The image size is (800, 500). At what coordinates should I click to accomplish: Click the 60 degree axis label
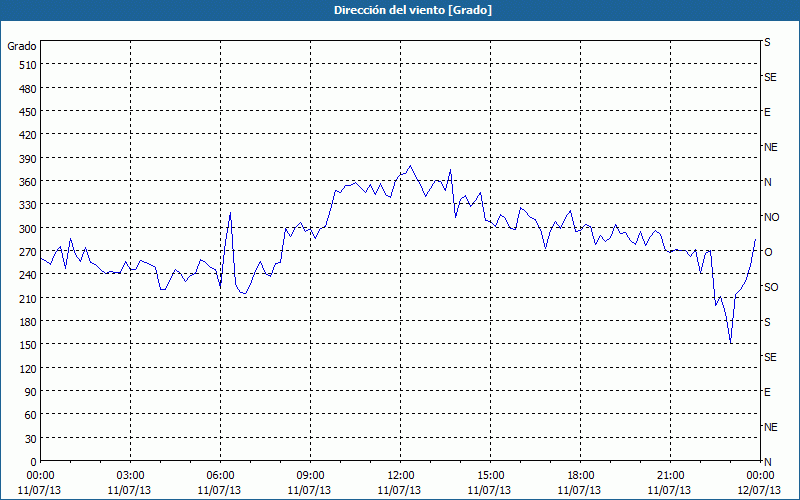[31, 415]
